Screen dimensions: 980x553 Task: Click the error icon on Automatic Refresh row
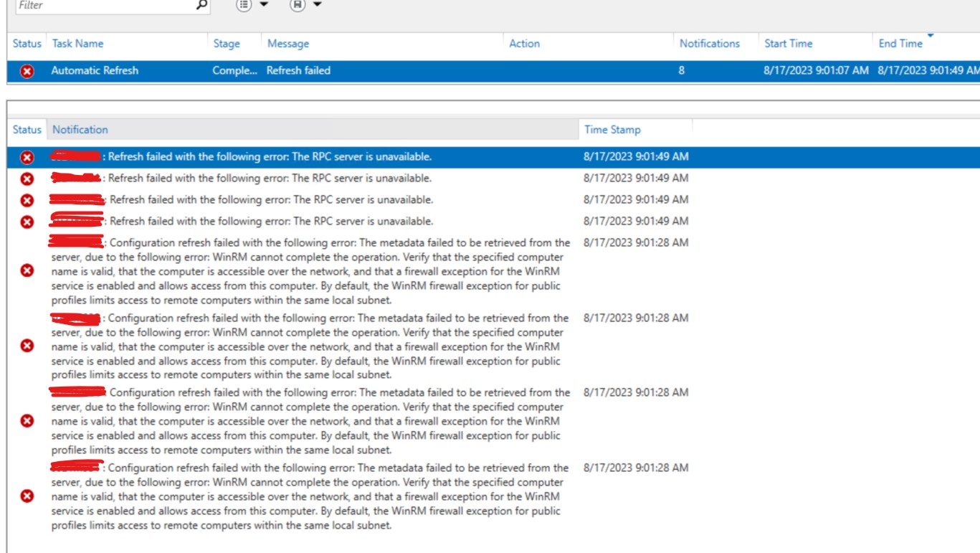(x=27, y=71)
